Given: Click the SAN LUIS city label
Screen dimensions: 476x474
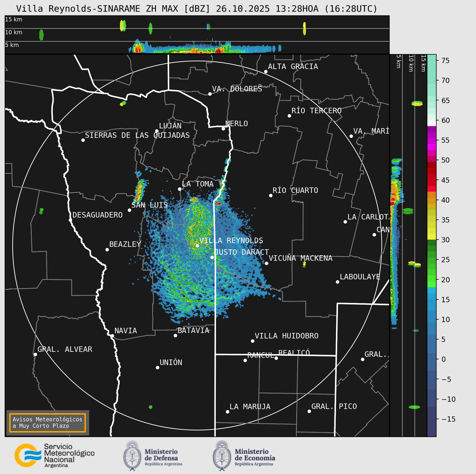Looking at the screenshot, I should point(149,205).
